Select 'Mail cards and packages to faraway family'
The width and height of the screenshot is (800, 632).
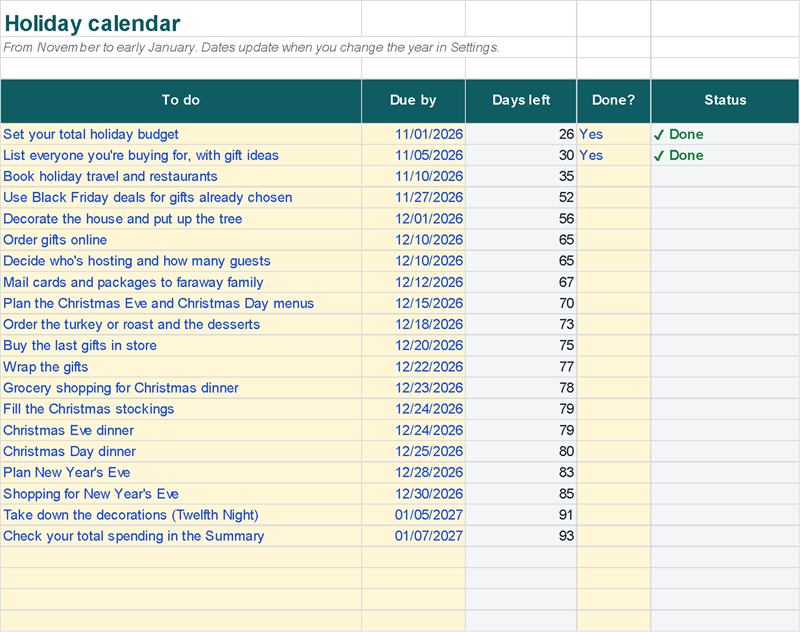tap(181, 282)
